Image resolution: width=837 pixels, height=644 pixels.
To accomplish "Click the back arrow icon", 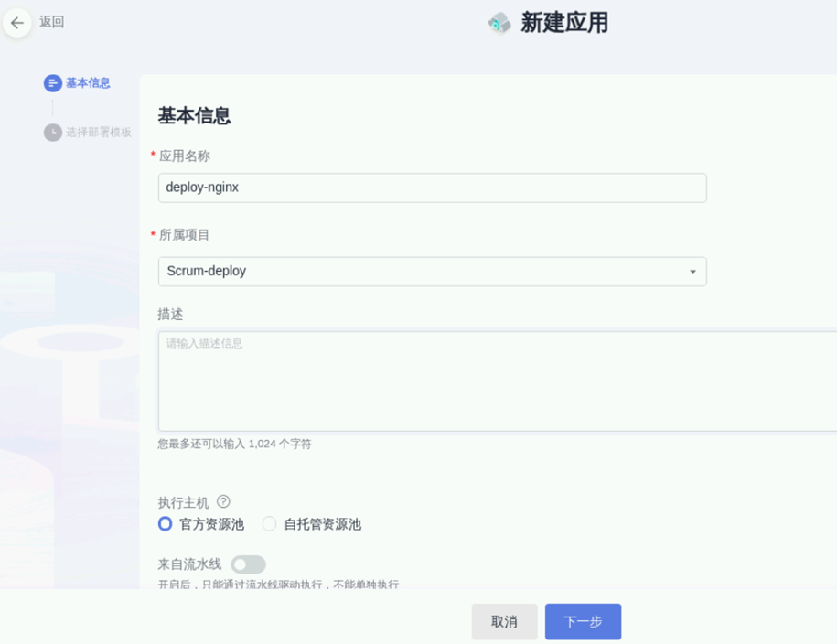I will click(17, 23).
